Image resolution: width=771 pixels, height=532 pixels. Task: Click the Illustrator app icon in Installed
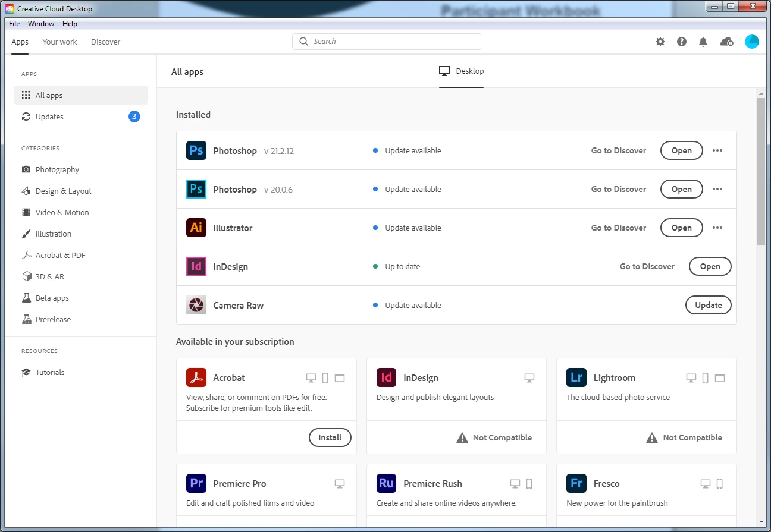click(196, 228)
